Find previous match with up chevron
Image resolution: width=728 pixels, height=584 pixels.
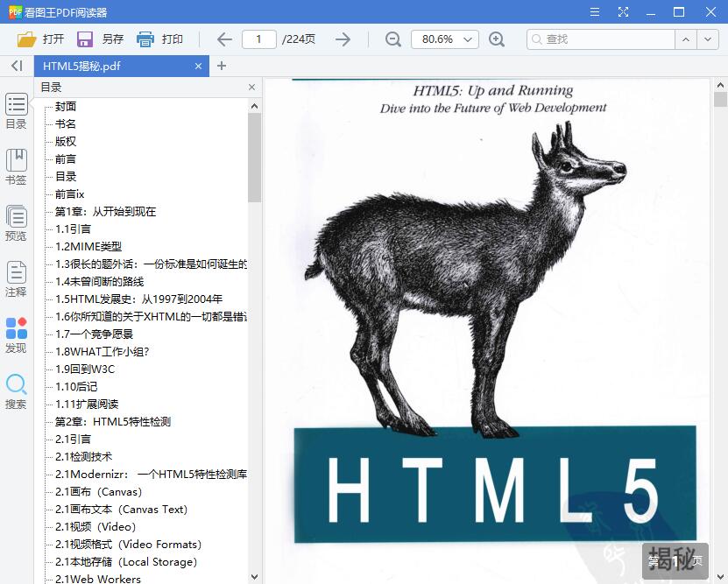(x=686, y=39)
